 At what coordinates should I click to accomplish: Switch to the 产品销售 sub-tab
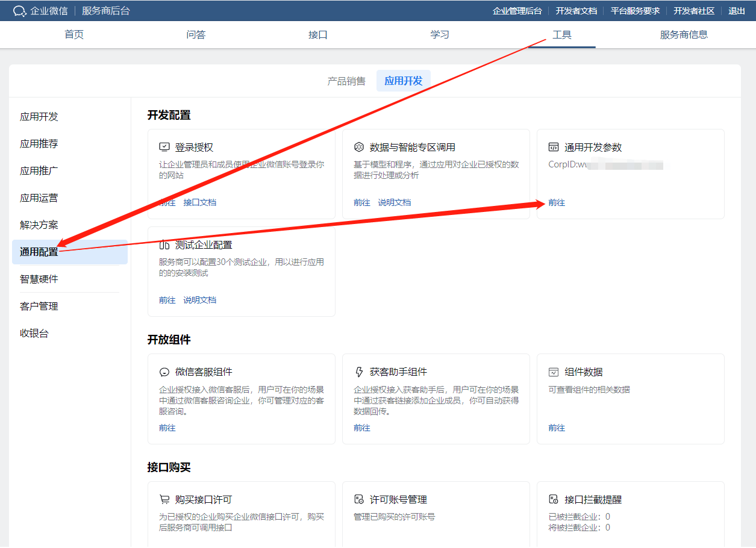pyautogui.click(x=346, y=81)
